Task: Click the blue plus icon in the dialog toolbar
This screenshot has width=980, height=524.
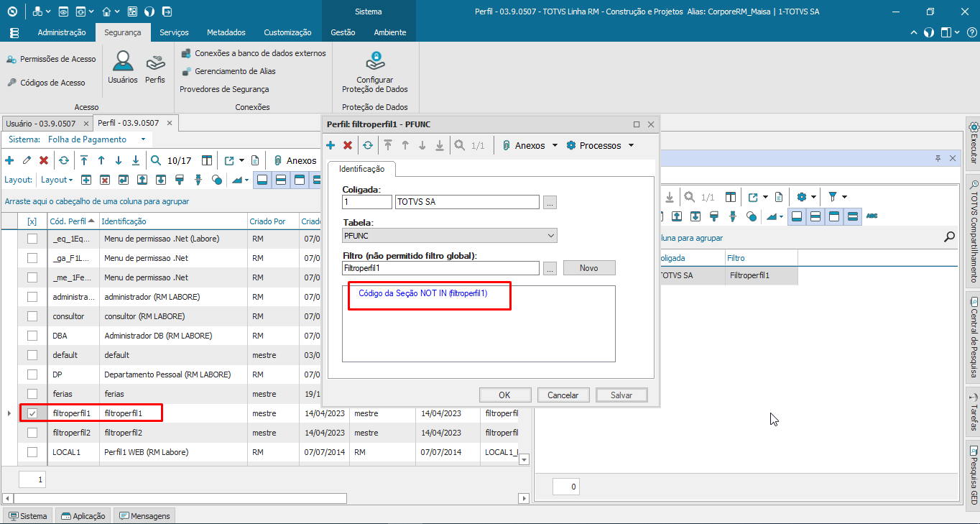Action: click(330, 145)
